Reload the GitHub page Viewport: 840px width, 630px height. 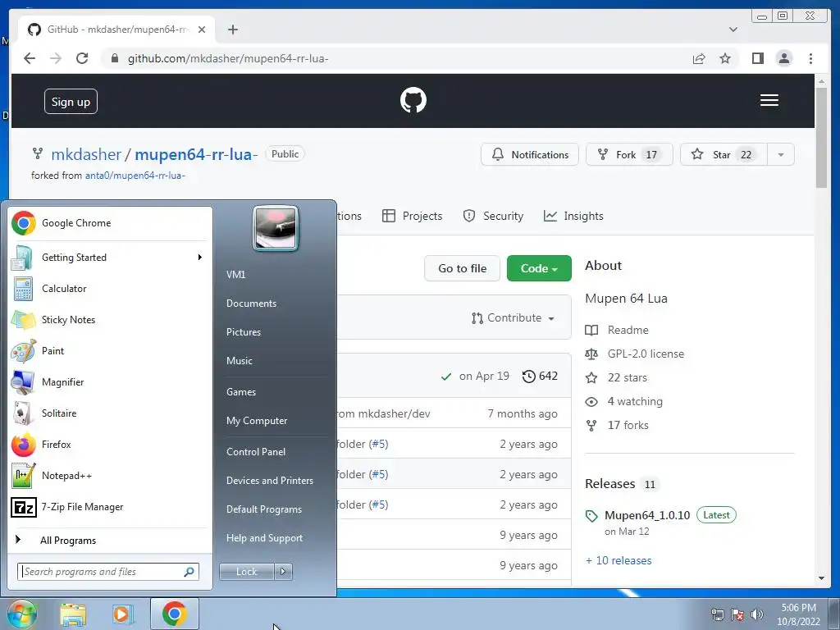coord(82,58)
